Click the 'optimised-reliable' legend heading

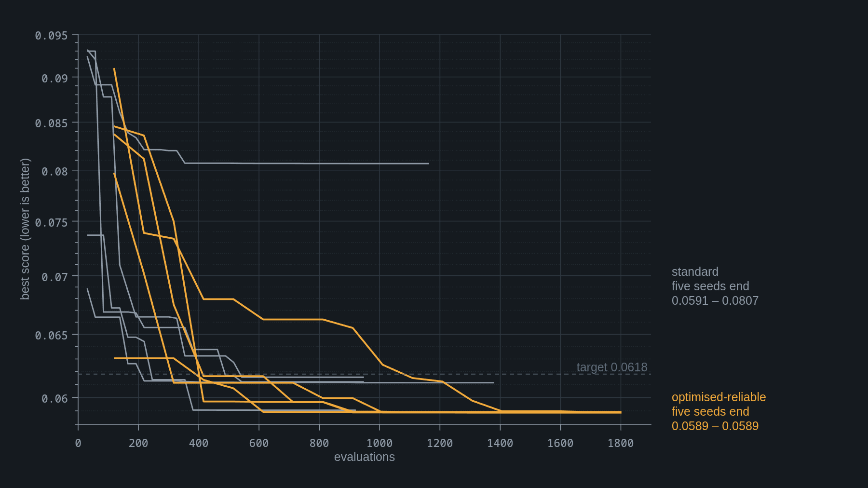tap(719, 397)
